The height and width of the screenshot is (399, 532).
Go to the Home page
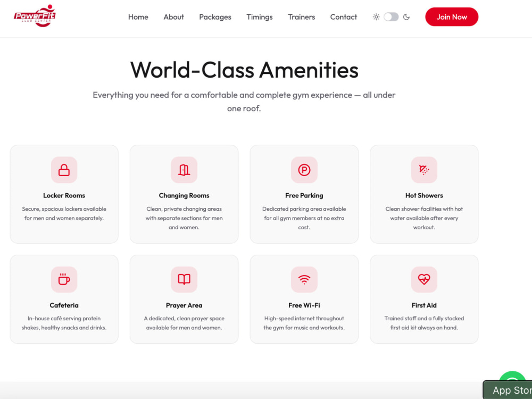(138, 17)
